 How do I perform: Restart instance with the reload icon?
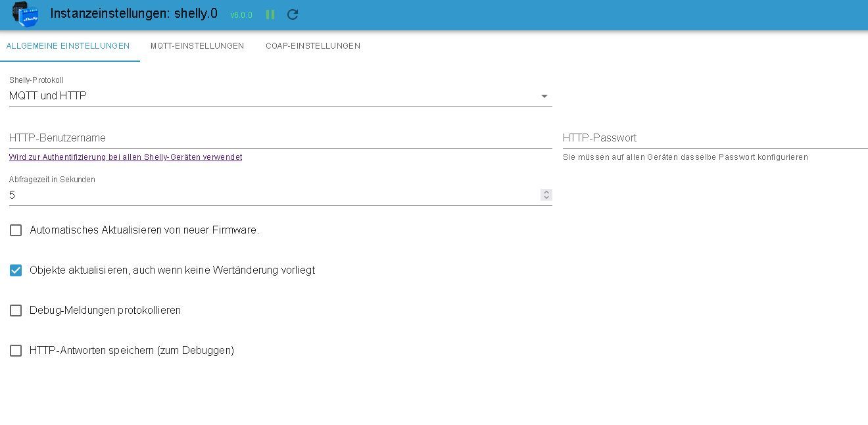pyautogui.click(x=293, y=14)
